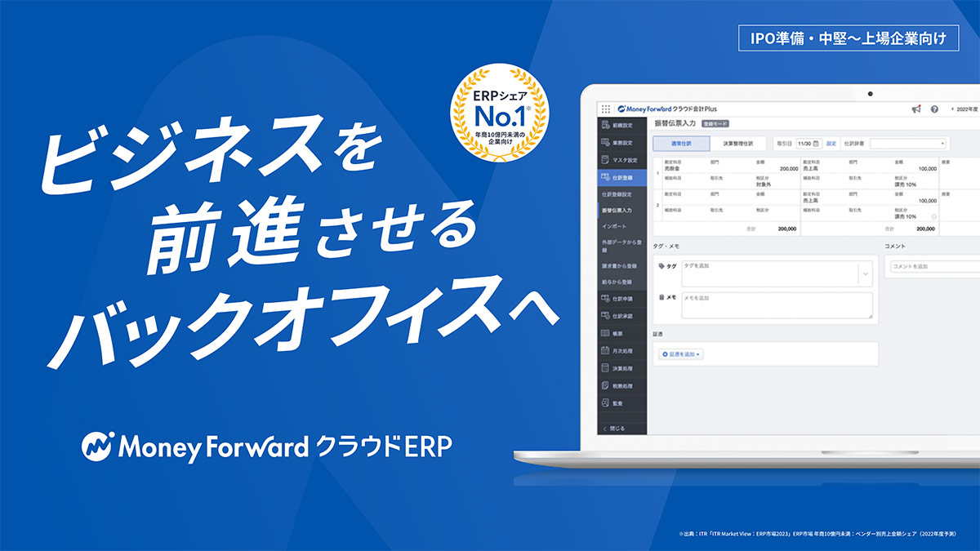
Task: Select the 通常仕訳 tab
Action: [681, 143]
